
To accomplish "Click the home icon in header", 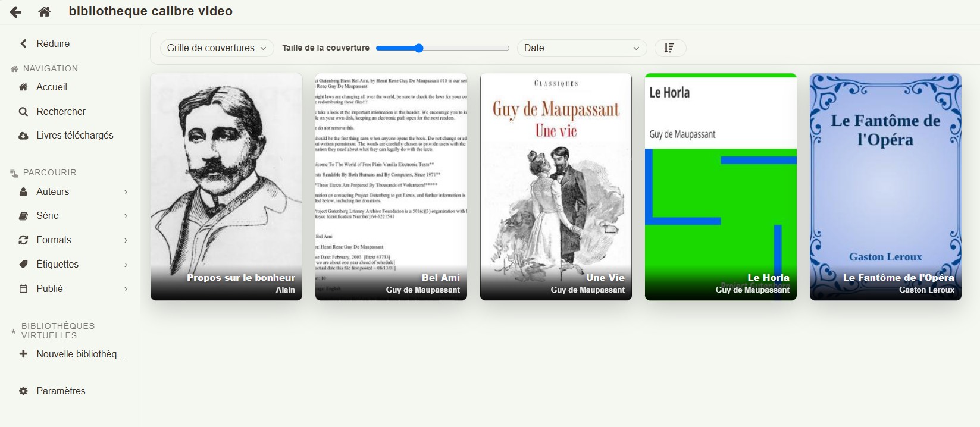I will (x=44, y=11).
